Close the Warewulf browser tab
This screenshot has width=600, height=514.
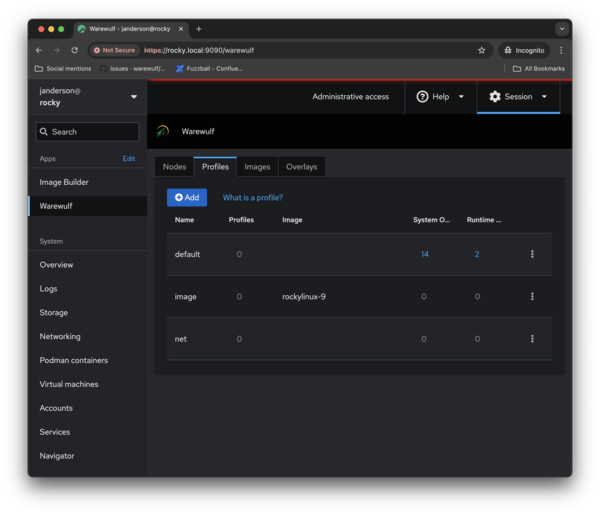tap(181, 29)
